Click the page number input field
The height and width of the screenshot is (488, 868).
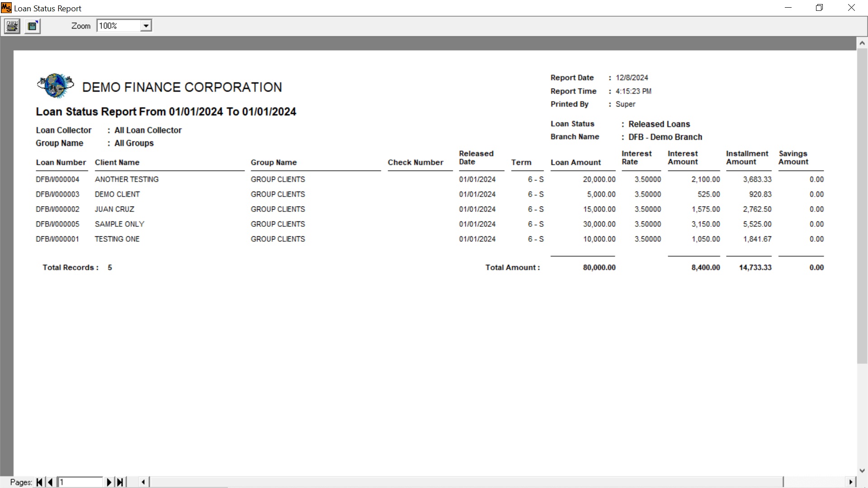tap(80, 482)
